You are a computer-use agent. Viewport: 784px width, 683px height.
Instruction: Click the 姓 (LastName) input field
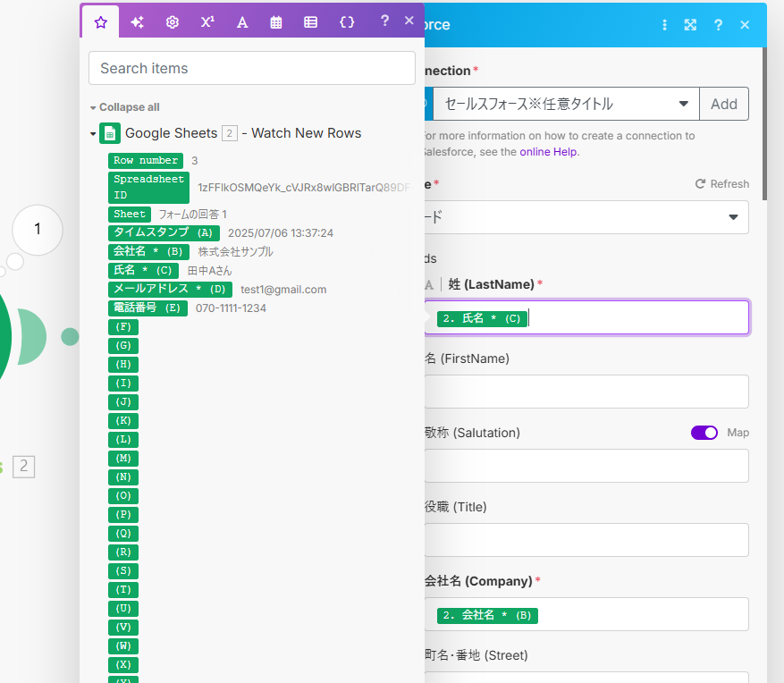(586, 317)
